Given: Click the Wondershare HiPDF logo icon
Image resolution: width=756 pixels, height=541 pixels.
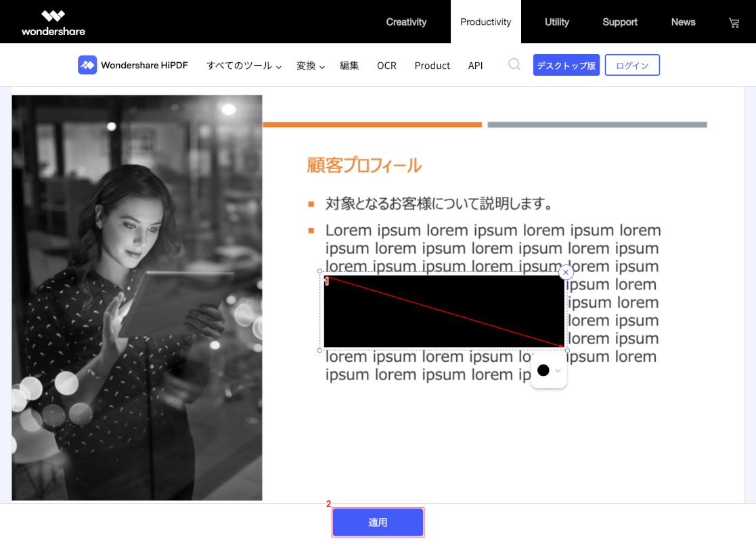Looking at the screenshot, I should (87, 65).
